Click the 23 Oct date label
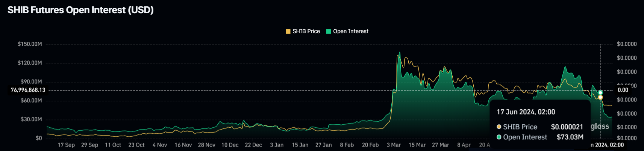The image size is (644, 151). [x=136, y=145]
